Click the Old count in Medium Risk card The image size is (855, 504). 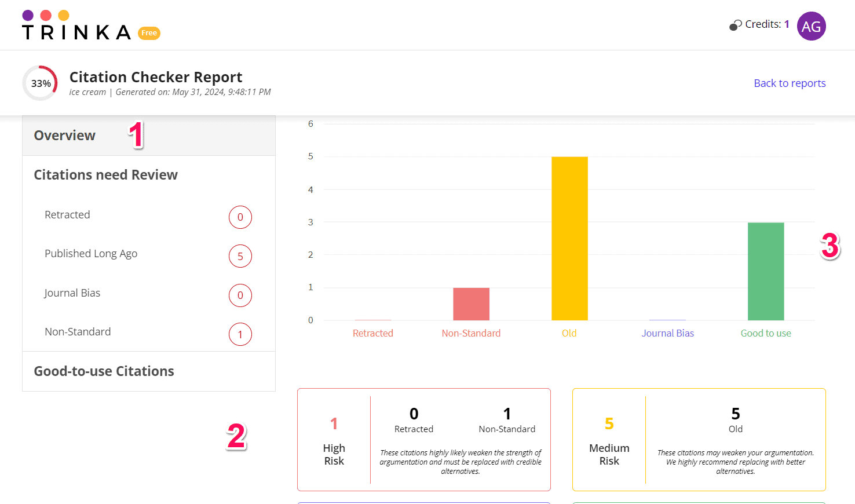(x=736, y=414)
